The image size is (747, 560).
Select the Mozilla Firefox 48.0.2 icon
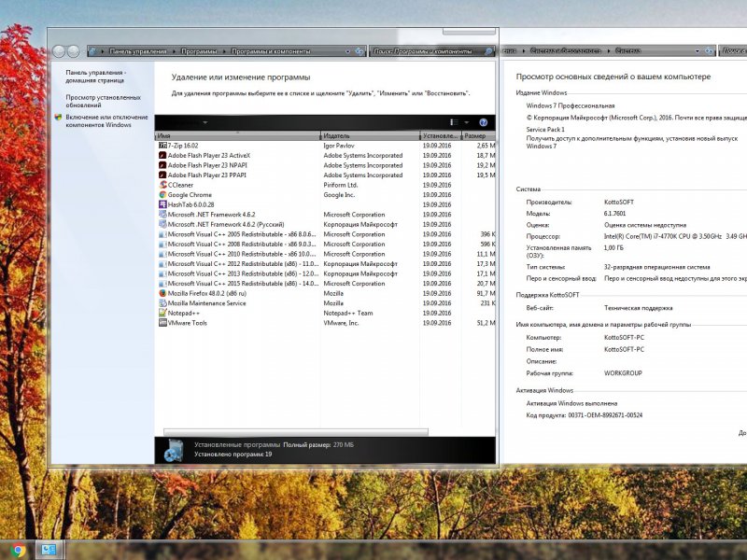click(x=162, y=293)
